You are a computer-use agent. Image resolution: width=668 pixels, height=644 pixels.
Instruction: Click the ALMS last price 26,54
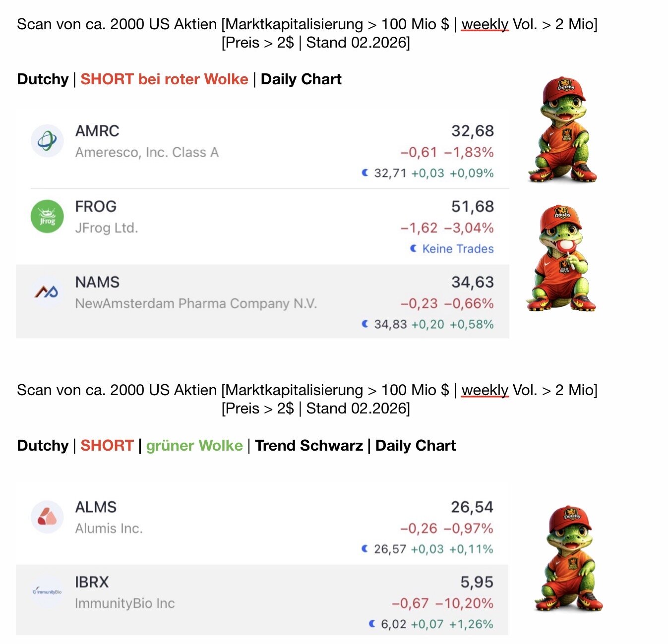472,507
